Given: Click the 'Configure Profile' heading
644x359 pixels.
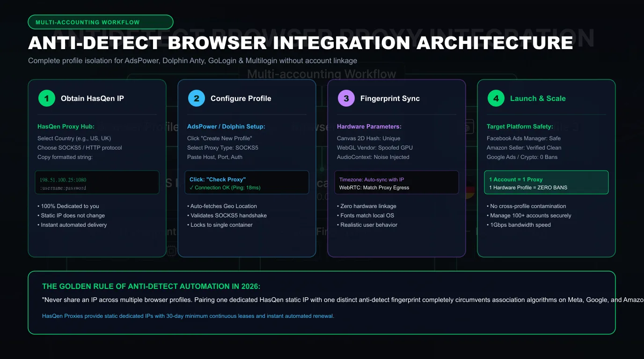Looking at the screenshot, I should pos(241,99).
